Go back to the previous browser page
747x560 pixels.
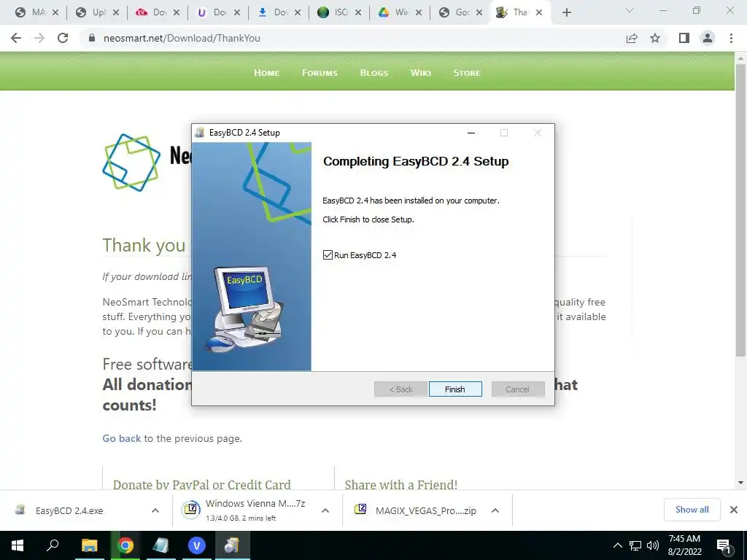[16, 38]
